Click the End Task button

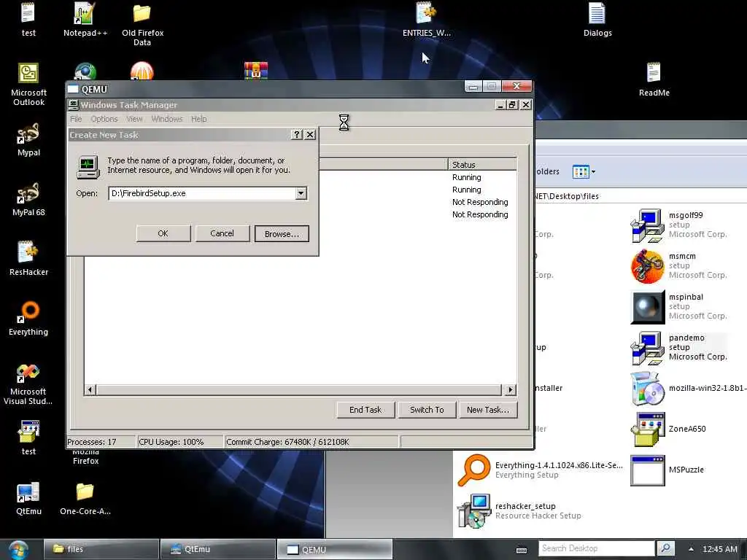pyautogui.click(x=365, y=410)
